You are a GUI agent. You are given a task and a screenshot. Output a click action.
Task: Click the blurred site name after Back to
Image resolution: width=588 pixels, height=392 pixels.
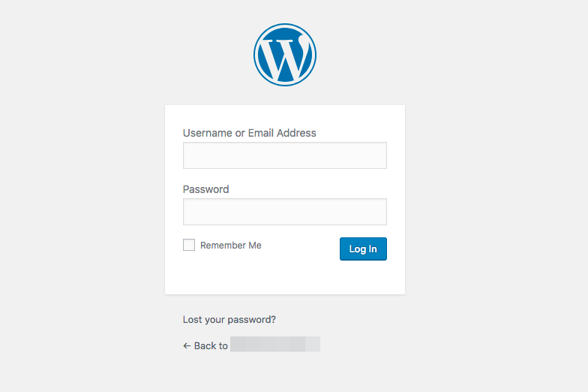(x=275, y=344)
